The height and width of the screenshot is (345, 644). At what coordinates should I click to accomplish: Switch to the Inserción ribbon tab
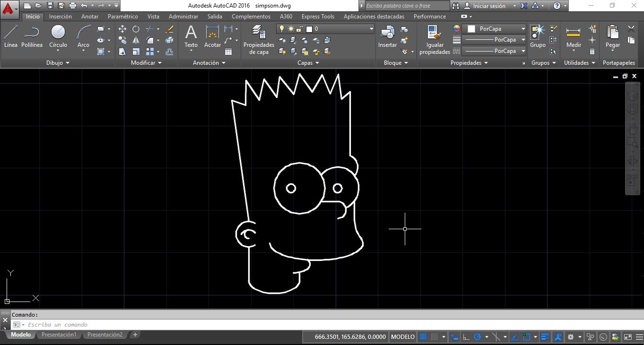(61, 17)
